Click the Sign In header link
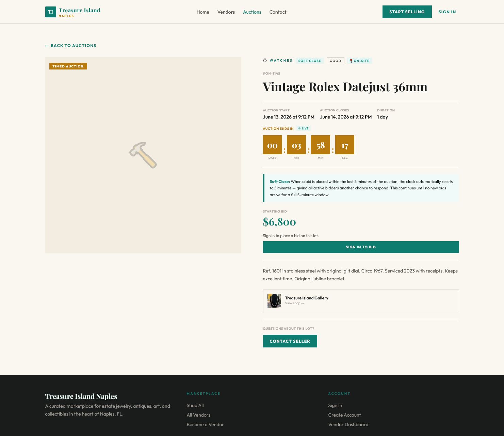This screenshot has height=436, width=504. 447,12
